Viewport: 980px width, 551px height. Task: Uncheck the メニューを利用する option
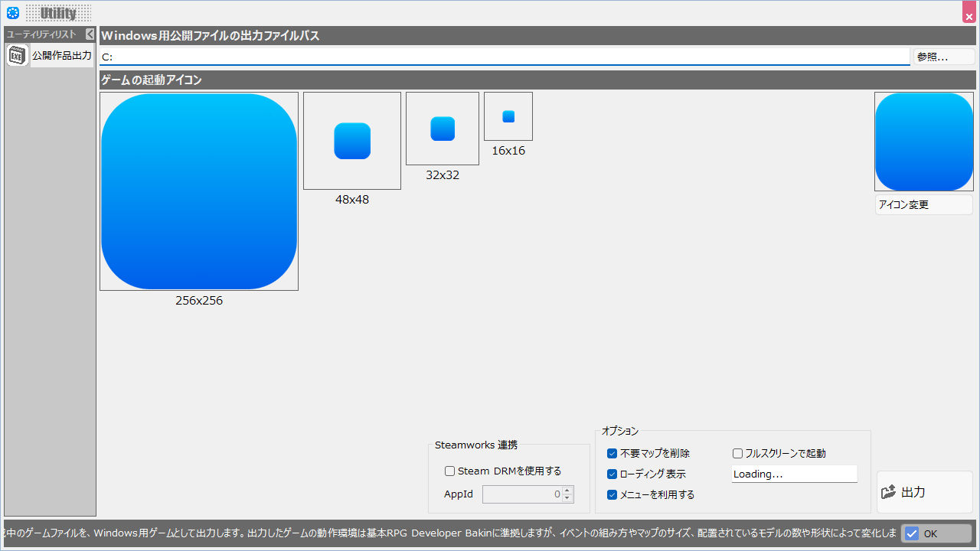click(x=612, y=495)
